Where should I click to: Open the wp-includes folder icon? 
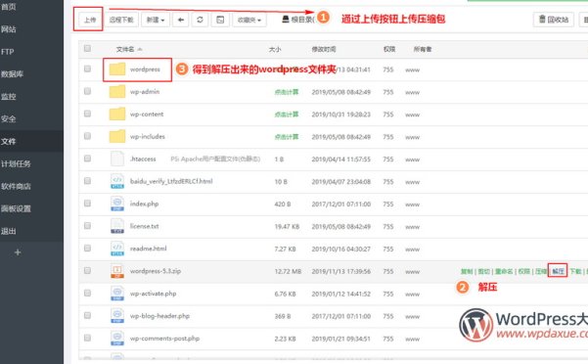(x=117, y=136)
